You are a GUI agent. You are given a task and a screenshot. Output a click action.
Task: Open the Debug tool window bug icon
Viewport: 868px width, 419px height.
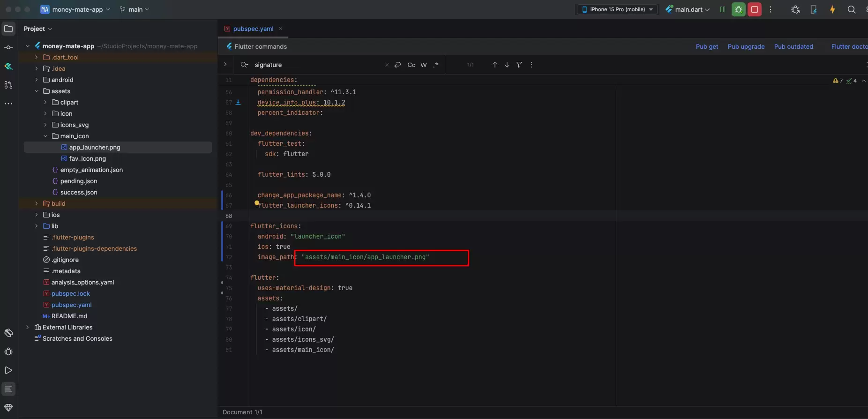(x=8, y=352)
